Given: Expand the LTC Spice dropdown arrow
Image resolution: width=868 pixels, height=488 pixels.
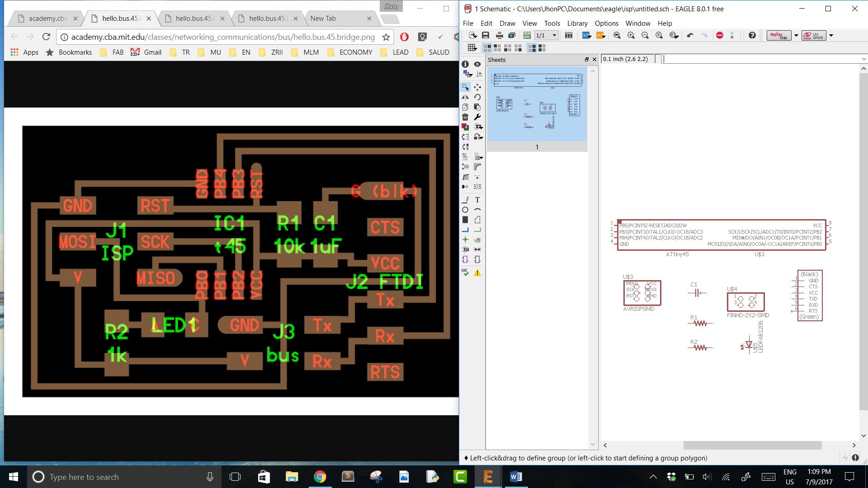Looking at the screenshot, I should tap(831, 35).
